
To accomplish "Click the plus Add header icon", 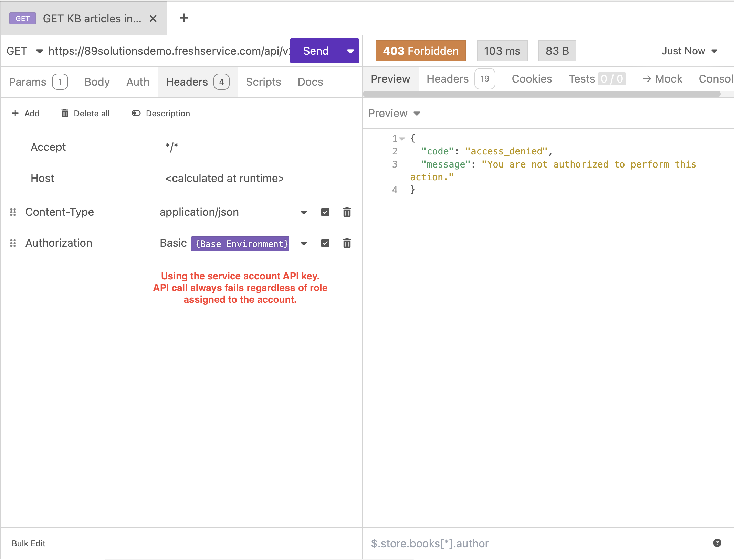I will click(15, 113).
